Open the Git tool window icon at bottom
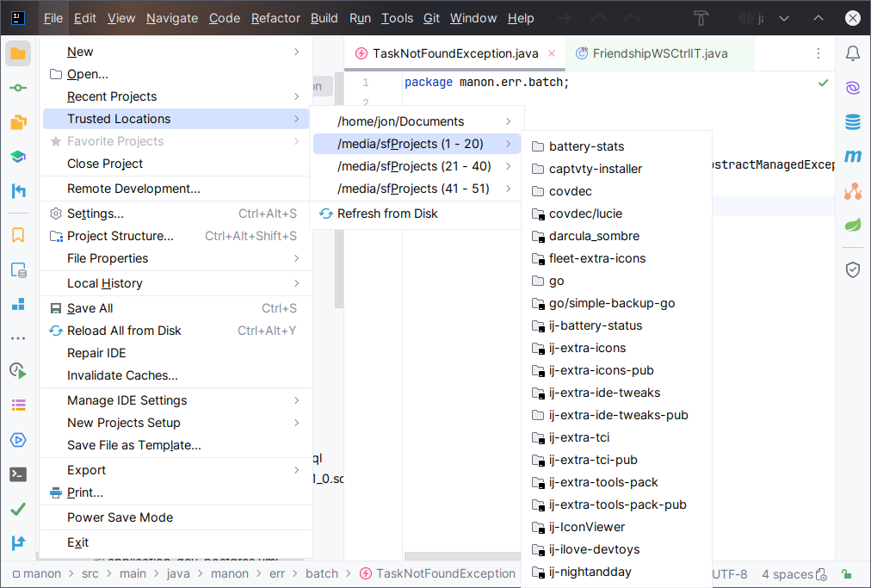 pos(18,542)
